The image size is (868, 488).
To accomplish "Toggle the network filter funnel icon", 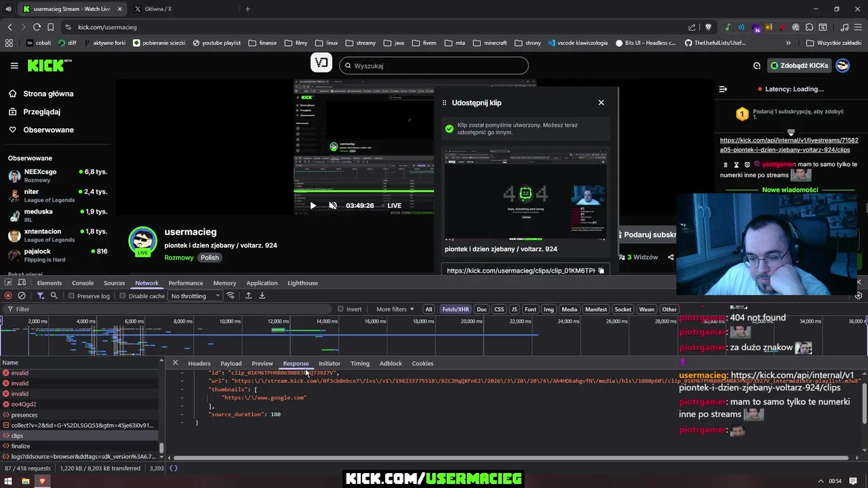I will click(41, 296).
